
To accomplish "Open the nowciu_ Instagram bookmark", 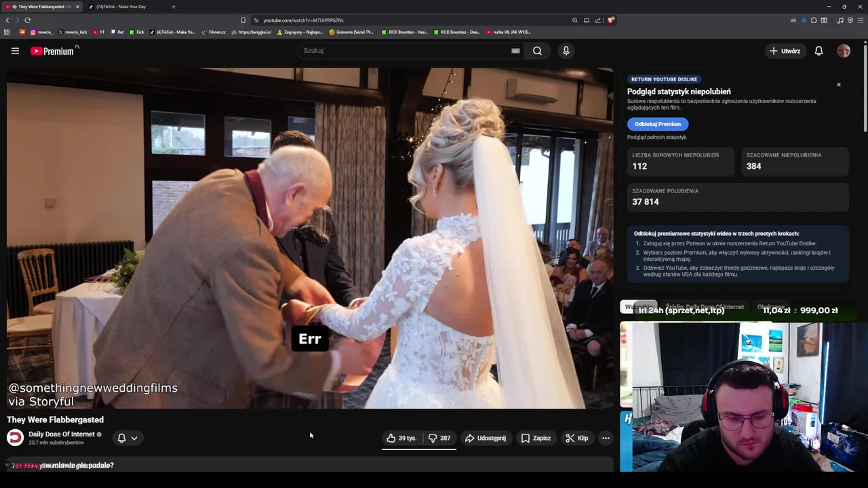I will click(41, 32).
